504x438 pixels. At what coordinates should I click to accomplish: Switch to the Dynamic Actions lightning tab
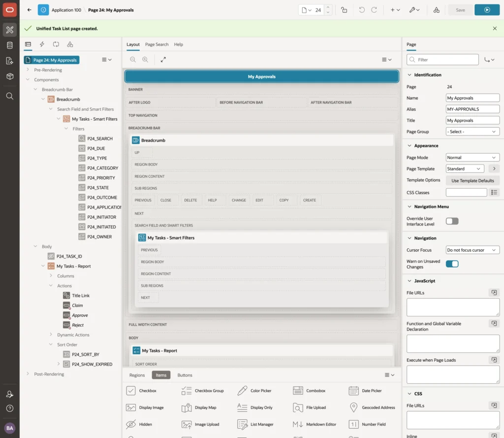(42, 44)
